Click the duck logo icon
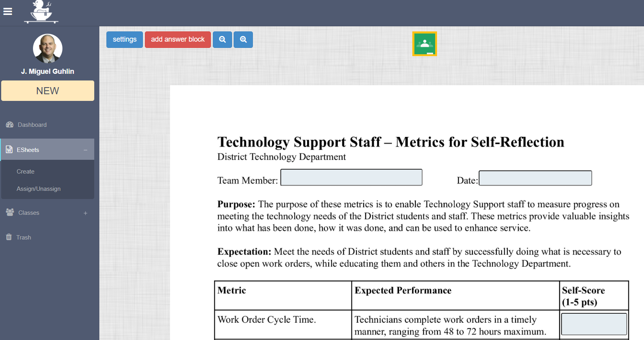 coord(41,12)
